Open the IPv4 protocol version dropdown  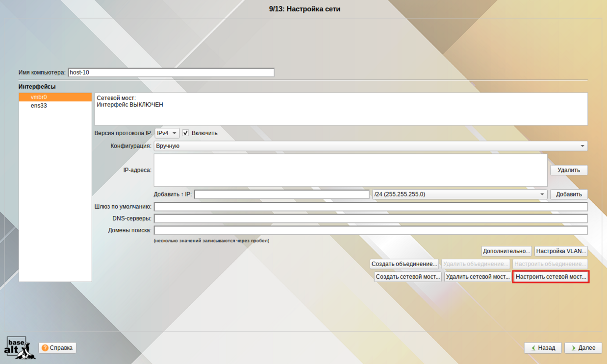click(167, 133)
